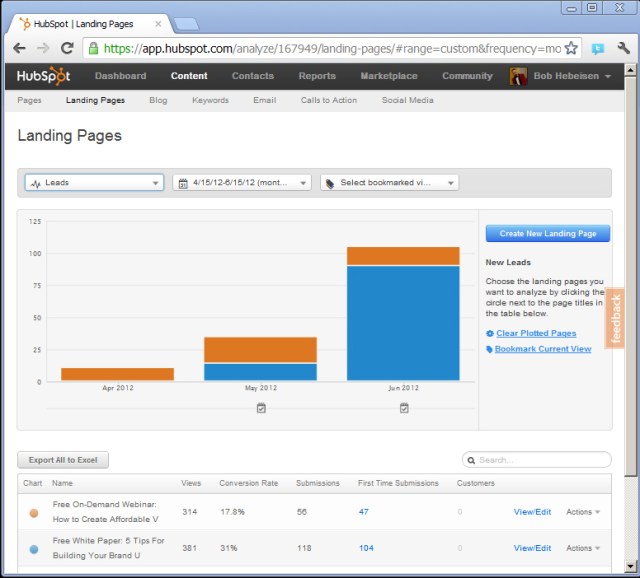Open the Chrome wrench settings menu
640x578 pixels.
(x=622, y=47)
